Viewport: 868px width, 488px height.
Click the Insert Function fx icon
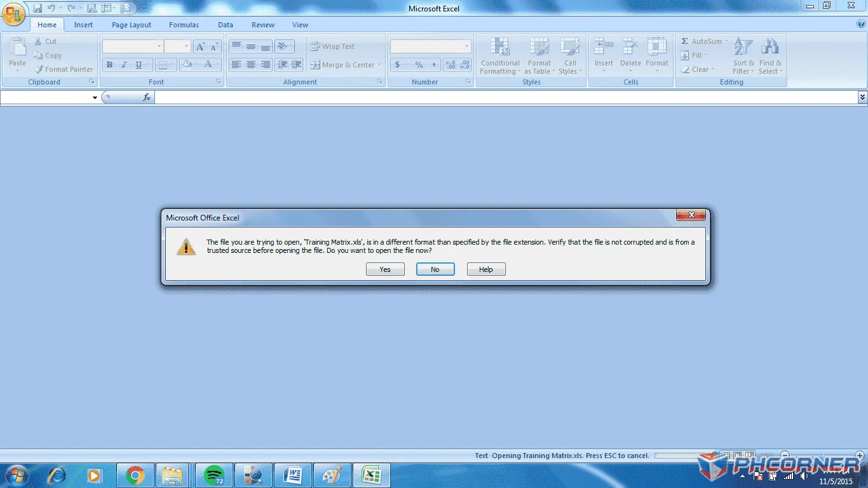[147, 97]
